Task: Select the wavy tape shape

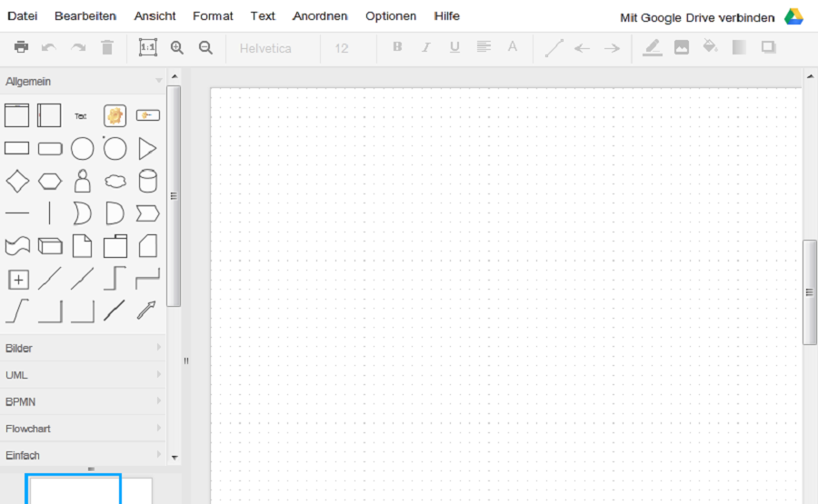Action: (17, 246)
